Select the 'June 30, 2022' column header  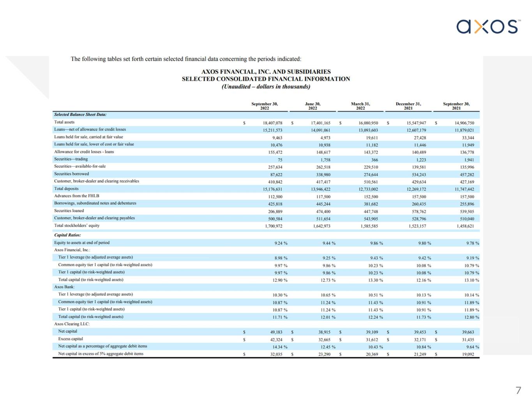pyautogui.click(x=313, y=106)
